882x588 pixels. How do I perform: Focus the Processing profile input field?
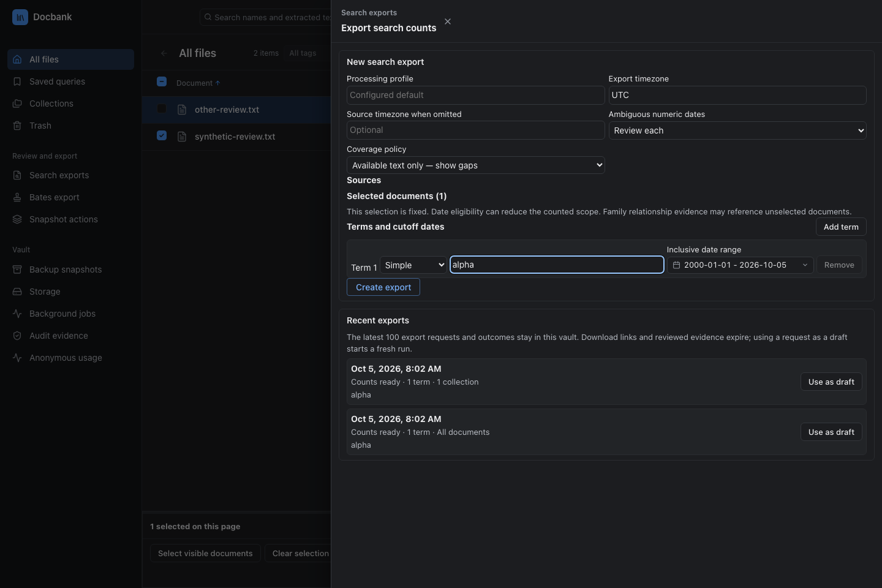(475, 95)
